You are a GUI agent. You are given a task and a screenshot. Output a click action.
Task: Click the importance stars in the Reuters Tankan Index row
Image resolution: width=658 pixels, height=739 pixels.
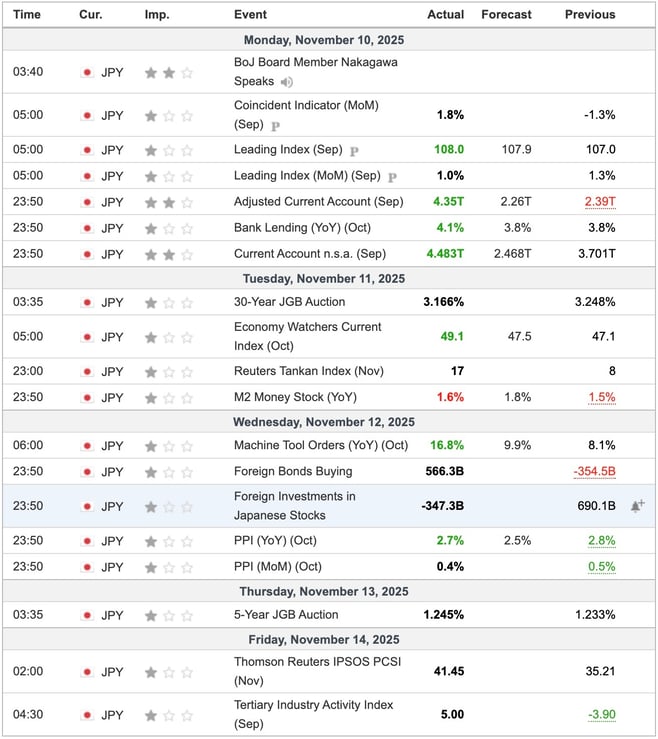pyautogui.click(x=168, y=371)
